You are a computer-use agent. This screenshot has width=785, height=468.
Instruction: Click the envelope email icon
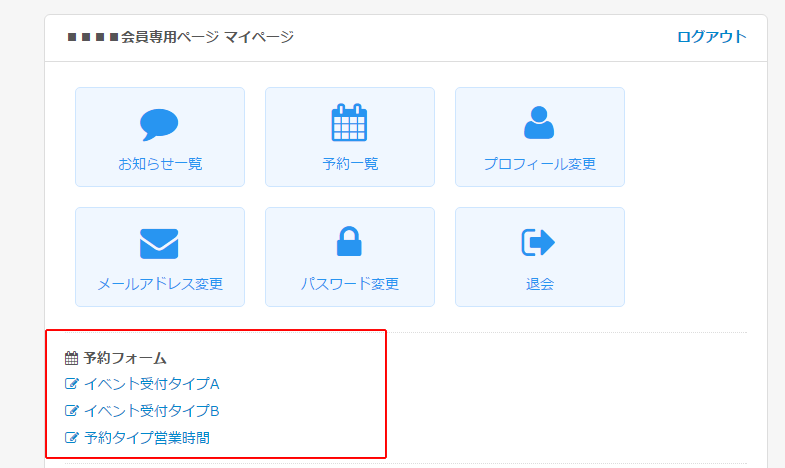click(159, 243)
